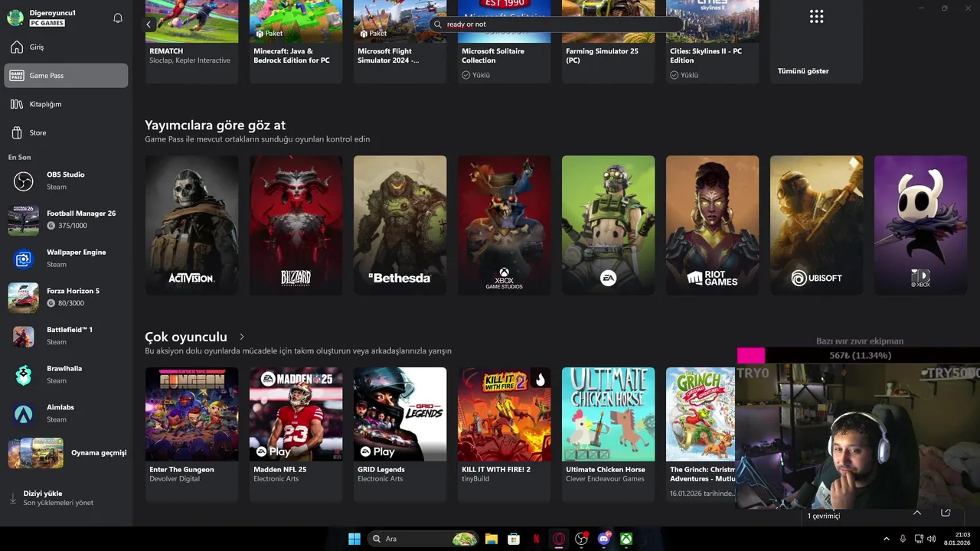Open Battlefield 1 recent entry
The height and width of the screenshot is (551, 980).
pyautogui.click(x=66, y=336)
